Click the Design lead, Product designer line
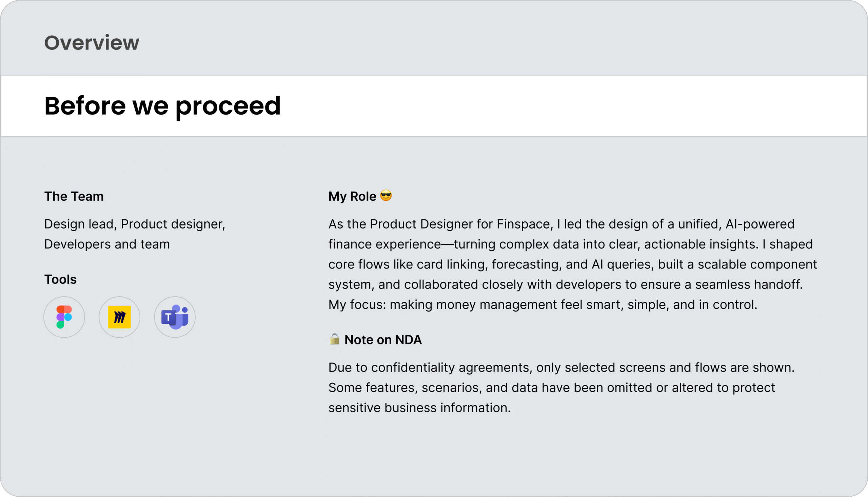The width and height of the screenshot is (868, 497). pos(135,224)
